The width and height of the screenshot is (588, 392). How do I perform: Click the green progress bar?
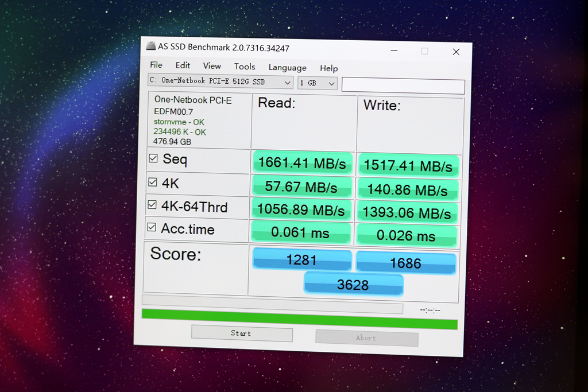coord(300,319)
